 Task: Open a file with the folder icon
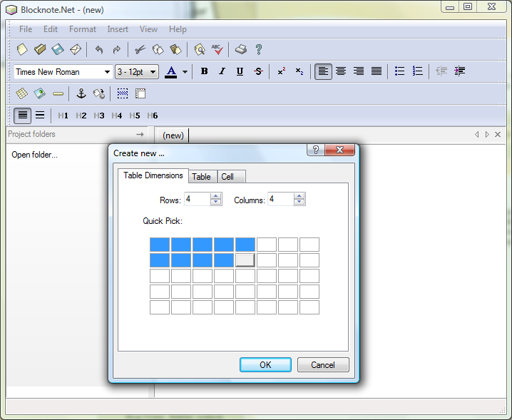click(40, 50)
